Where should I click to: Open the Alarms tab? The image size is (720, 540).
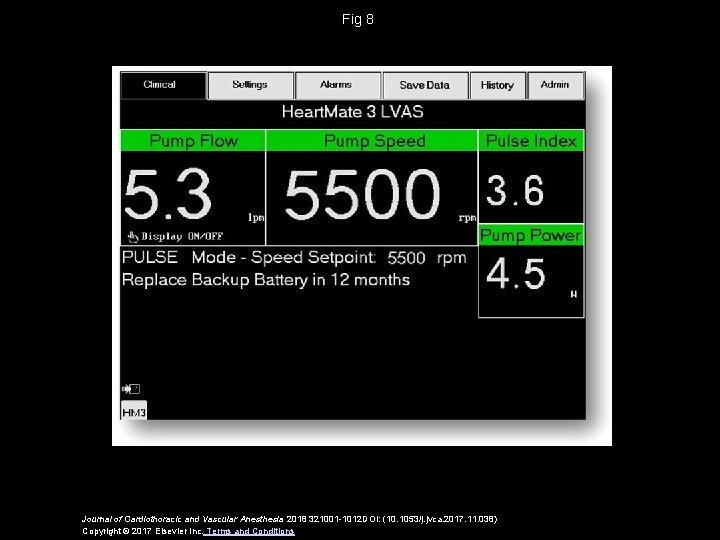point(338,85)
